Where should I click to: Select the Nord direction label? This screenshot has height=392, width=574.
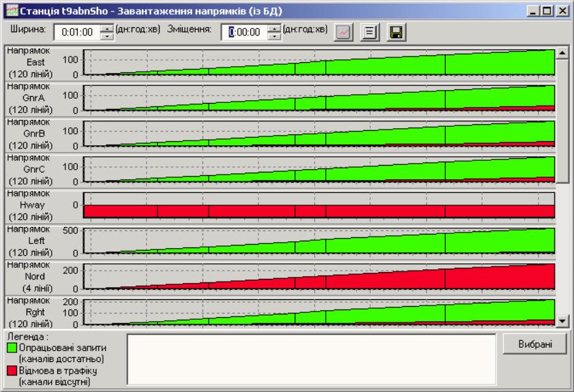click(35, 276)
